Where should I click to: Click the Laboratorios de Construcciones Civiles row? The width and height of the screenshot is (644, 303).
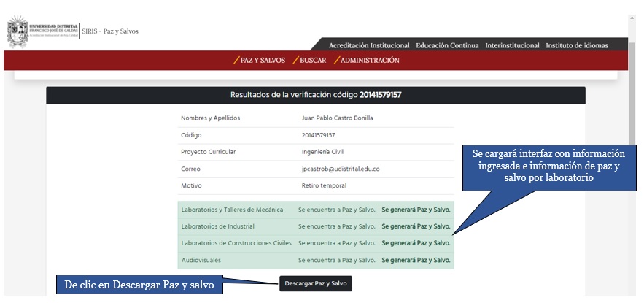pyautogui.click(x=315, y=243)
